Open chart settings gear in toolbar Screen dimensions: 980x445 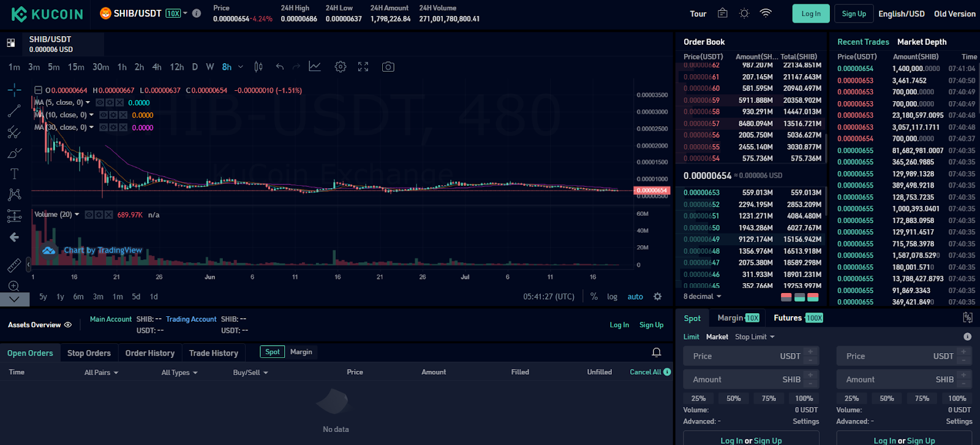341,67
